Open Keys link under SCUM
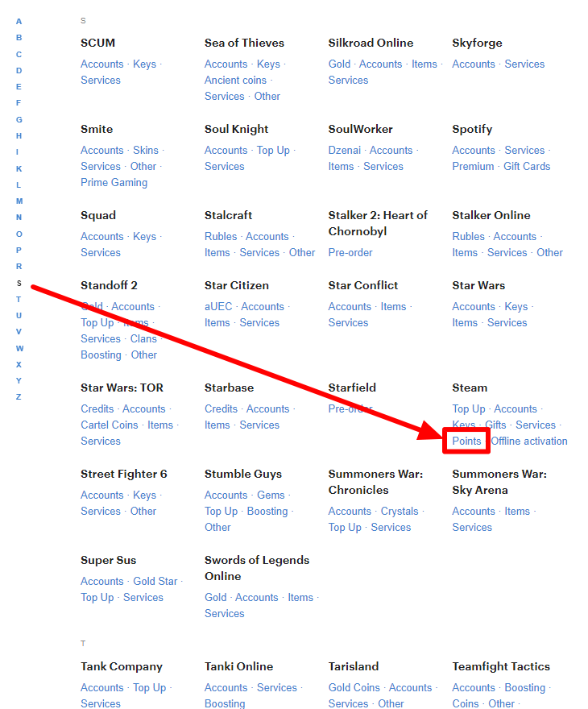Viewport: 588px width, 709px height. (x=145, y=64)
